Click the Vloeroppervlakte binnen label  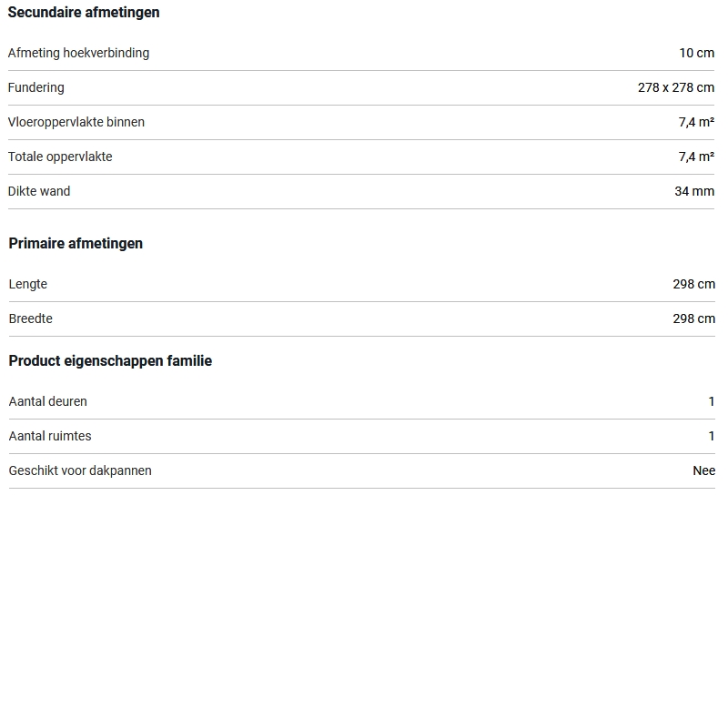pos(76,122)
